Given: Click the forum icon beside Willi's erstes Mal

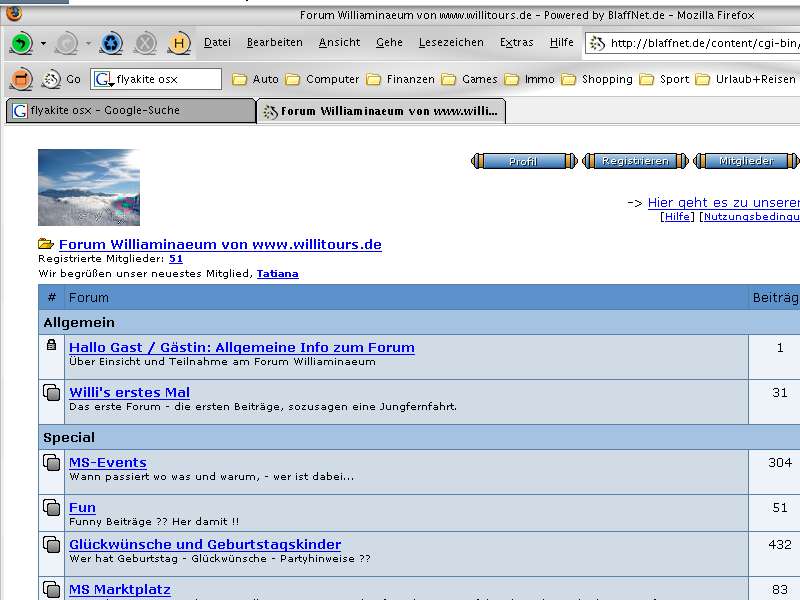Looking at the screenshot, I should (52, 392).
